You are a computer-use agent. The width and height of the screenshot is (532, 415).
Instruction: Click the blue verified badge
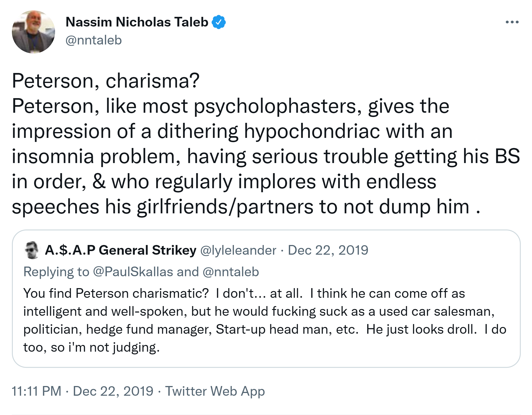tap(218, 22)
